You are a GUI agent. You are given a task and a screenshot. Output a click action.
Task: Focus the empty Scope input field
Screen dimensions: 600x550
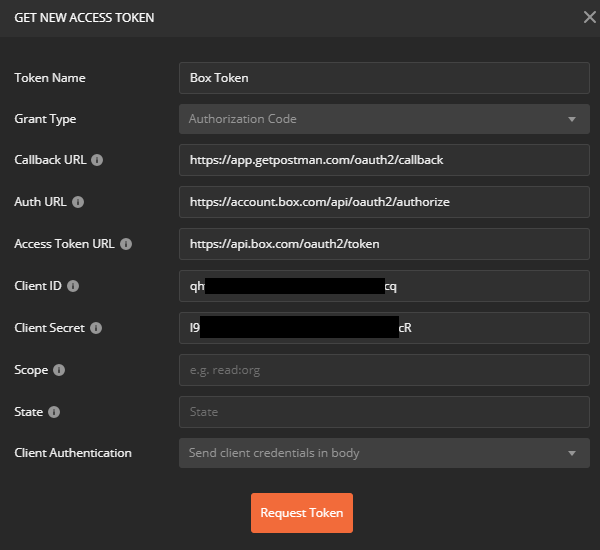(384, 370)
